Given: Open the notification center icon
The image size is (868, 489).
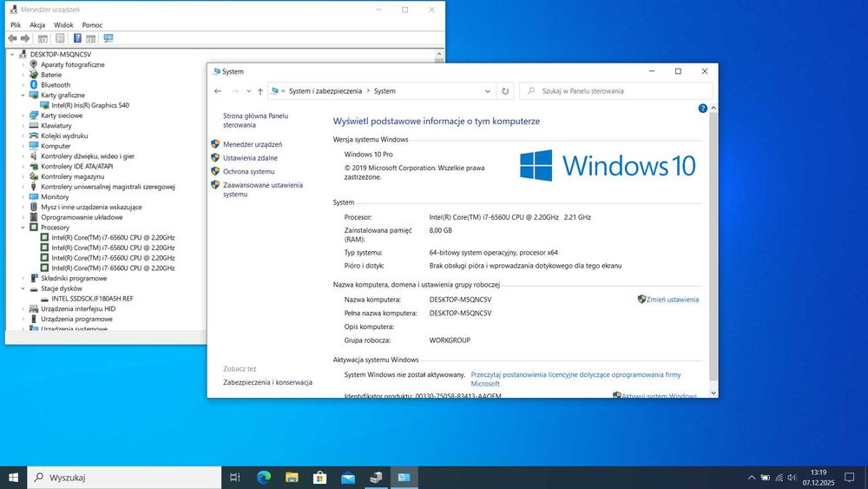Looking at the screenshot, I should (x=849, y=478).
